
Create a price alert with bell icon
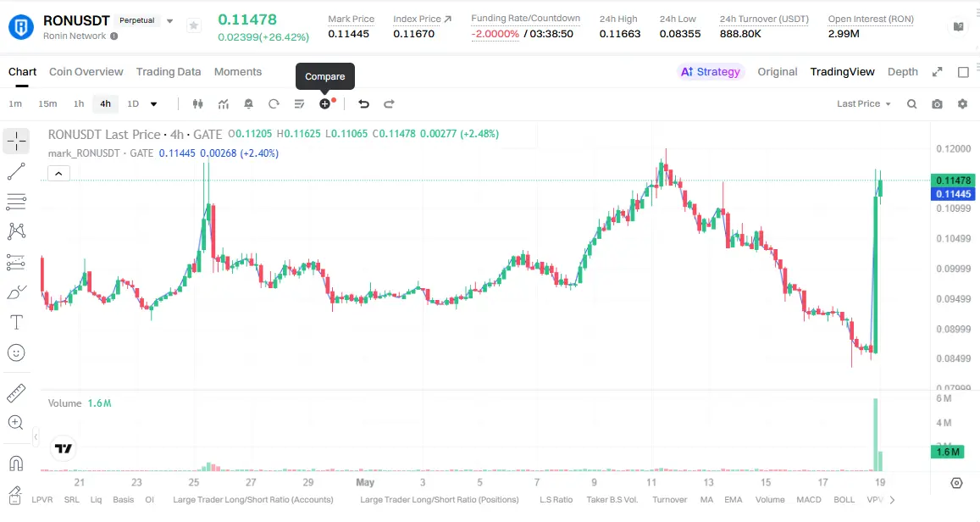pos(248,103)
